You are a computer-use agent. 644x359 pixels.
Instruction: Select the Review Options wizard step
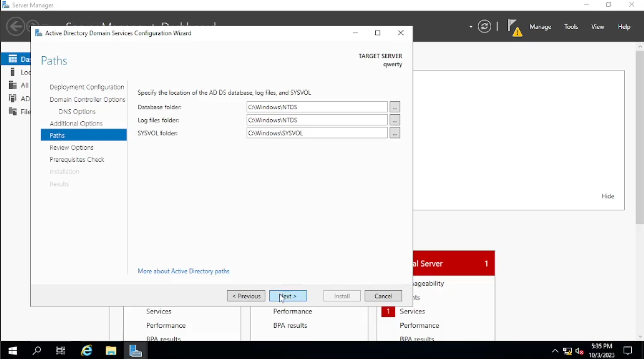pyautogui.click(x=71, y=148)
